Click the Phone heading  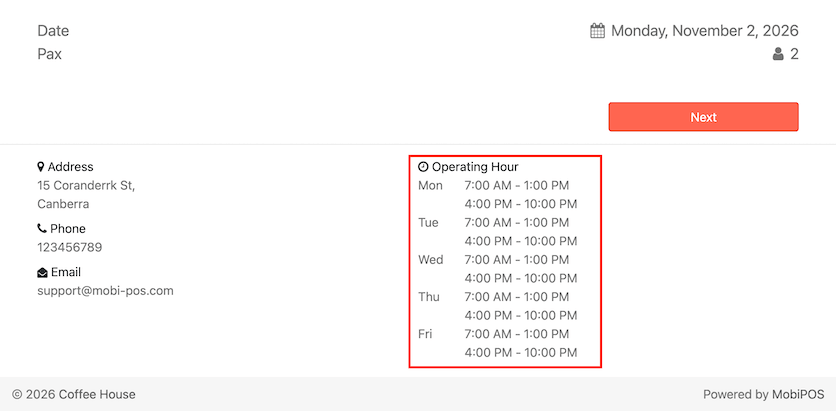[x=68, y=229]
